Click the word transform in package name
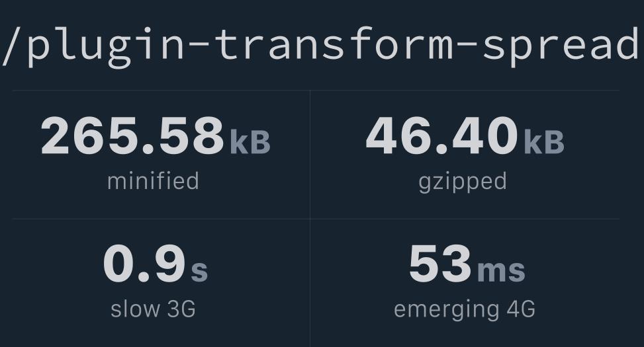Viewport: 644px width, 347px height. [334, 44]
